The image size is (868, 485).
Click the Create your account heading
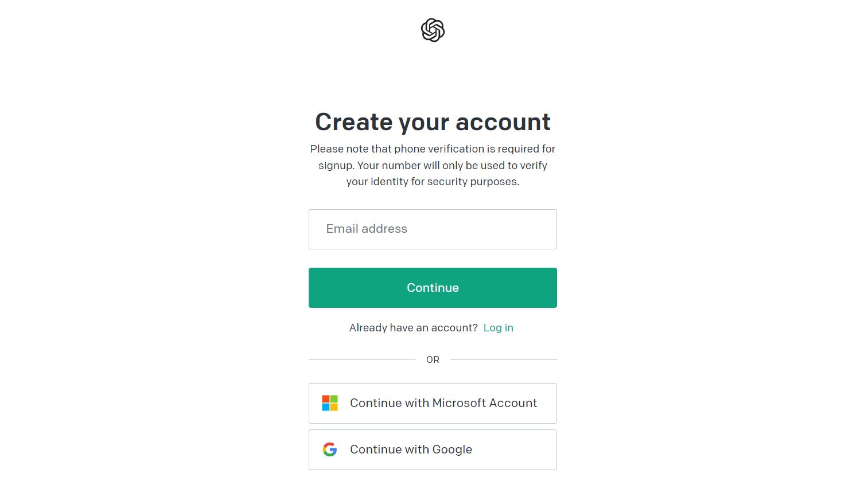click(x=433, y=122)
